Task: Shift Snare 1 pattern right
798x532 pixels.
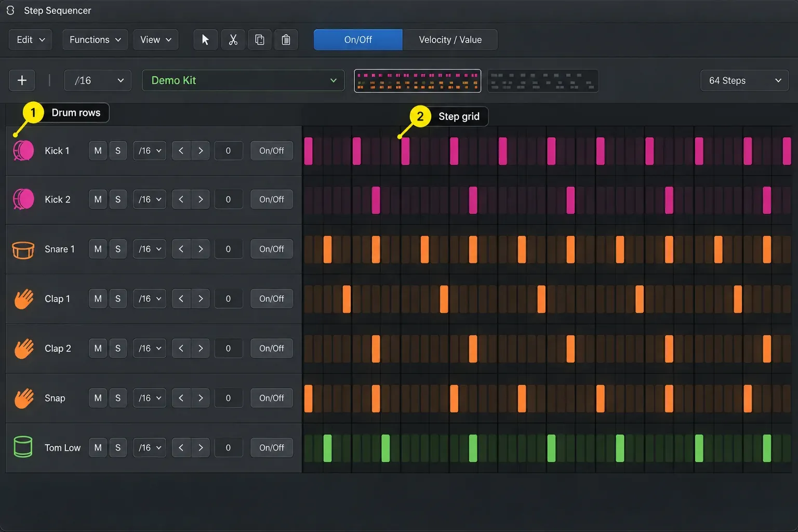Action: [x=201, y=249]
